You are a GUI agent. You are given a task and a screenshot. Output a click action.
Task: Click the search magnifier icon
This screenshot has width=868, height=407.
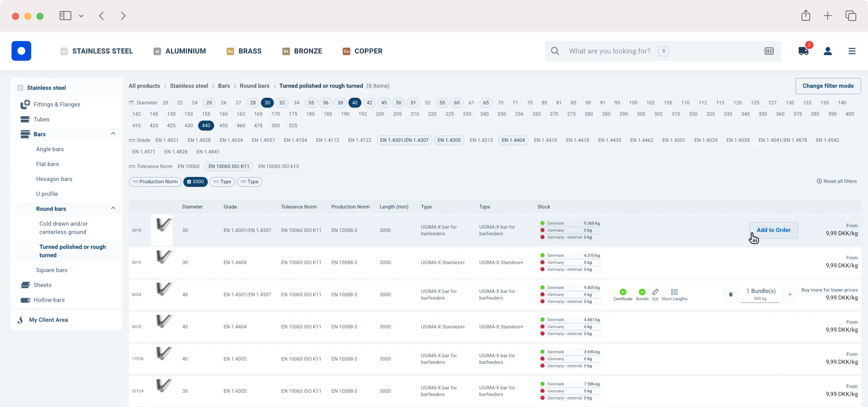(x=555, y=51)
